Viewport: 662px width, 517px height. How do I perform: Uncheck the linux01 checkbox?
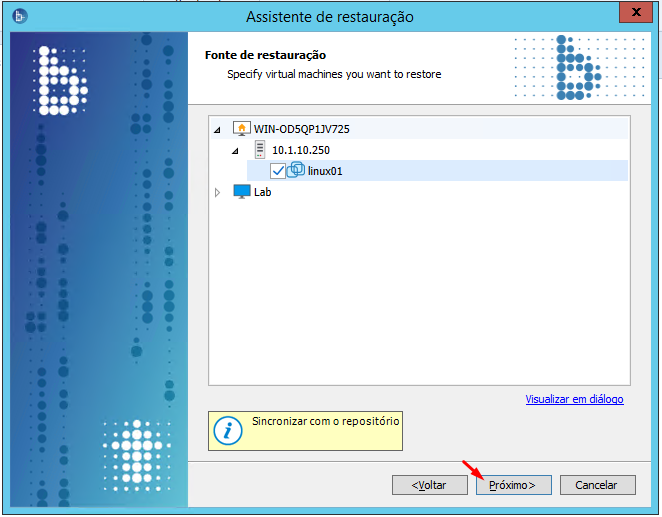(278, 171)
